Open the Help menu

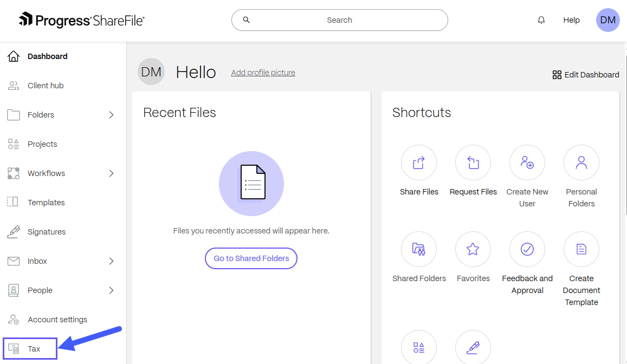(571, 20)
